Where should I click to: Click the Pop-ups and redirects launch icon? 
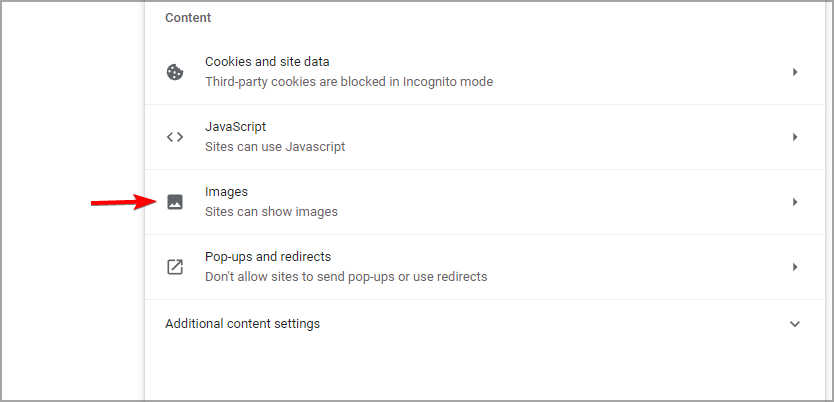tap(175, 267)
